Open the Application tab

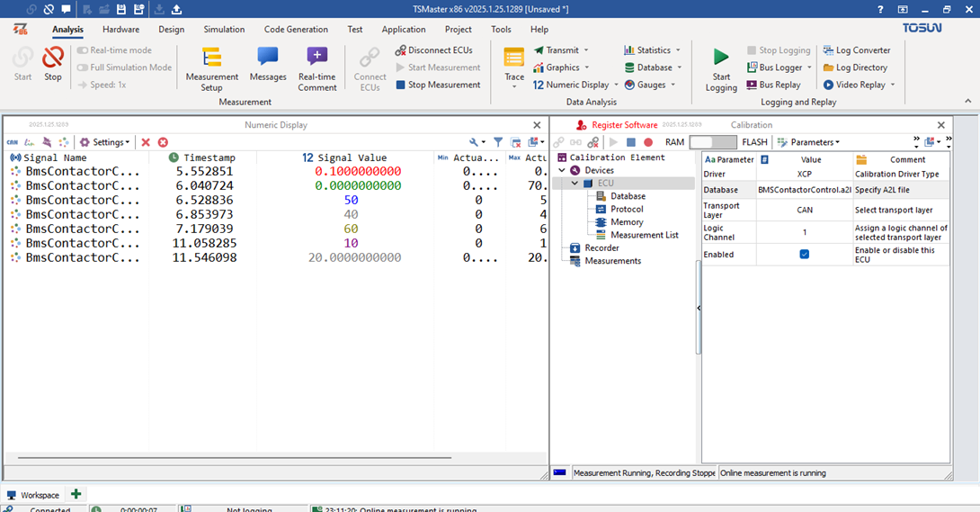pyautogui.click(x=404, y=30)
